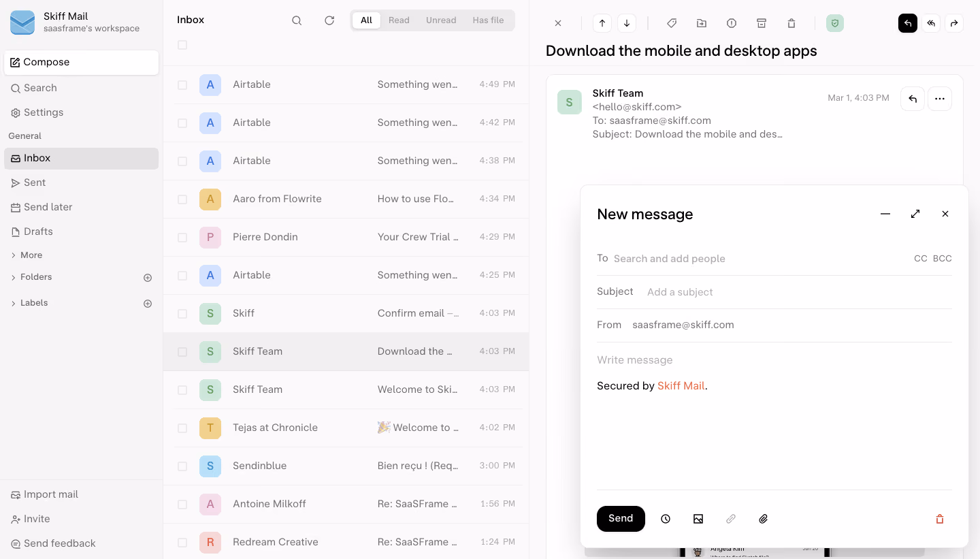
Task: Open the Sent folder
Action: pyautogui.click(x=81, y=182)
